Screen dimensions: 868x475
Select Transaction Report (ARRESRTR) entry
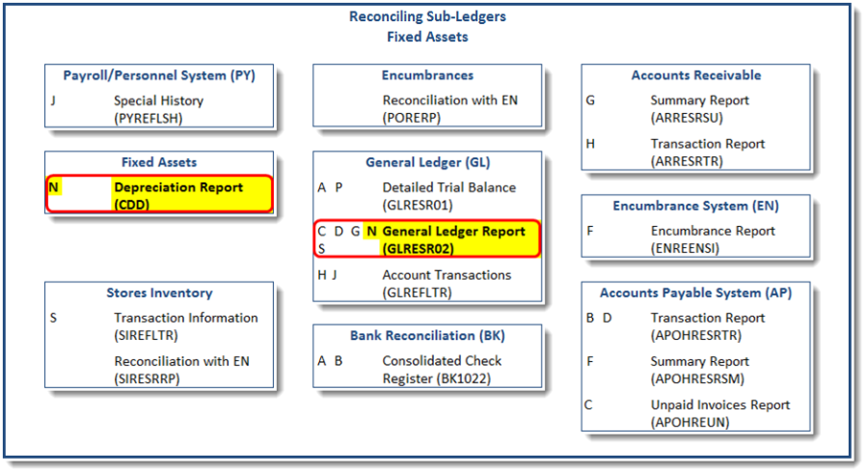(707, 153)
